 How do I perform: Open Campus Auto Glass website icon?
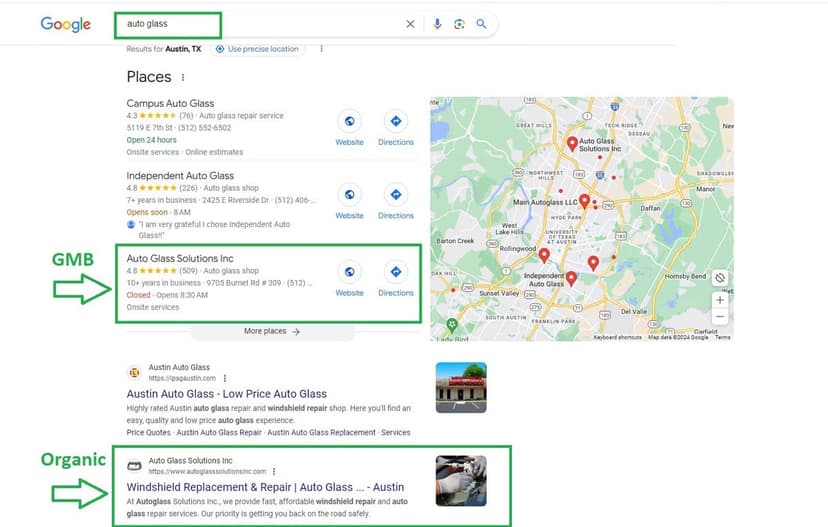point(349,121)
